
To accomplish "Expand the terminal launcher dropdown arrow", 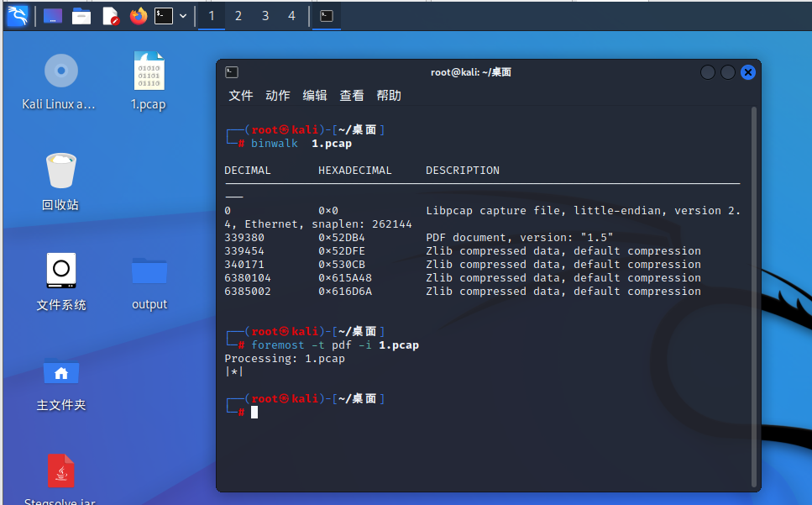I will (183, 16).
